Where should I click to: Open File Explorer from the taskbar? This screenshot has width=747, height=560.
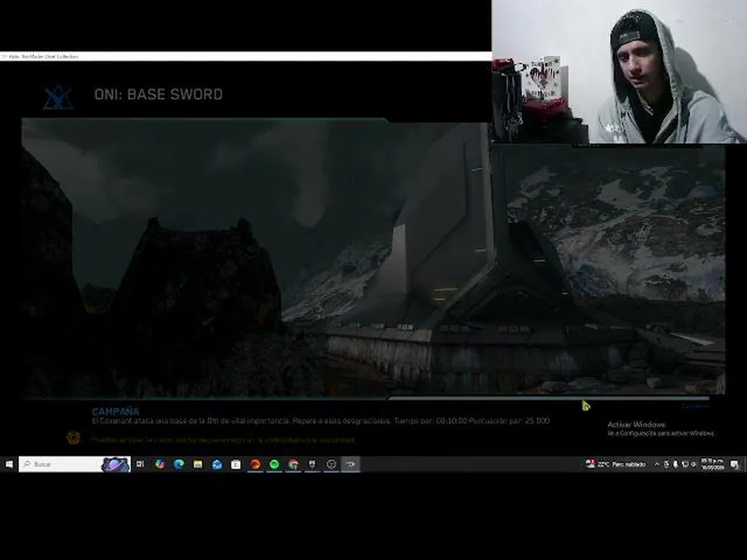(198, 464)
